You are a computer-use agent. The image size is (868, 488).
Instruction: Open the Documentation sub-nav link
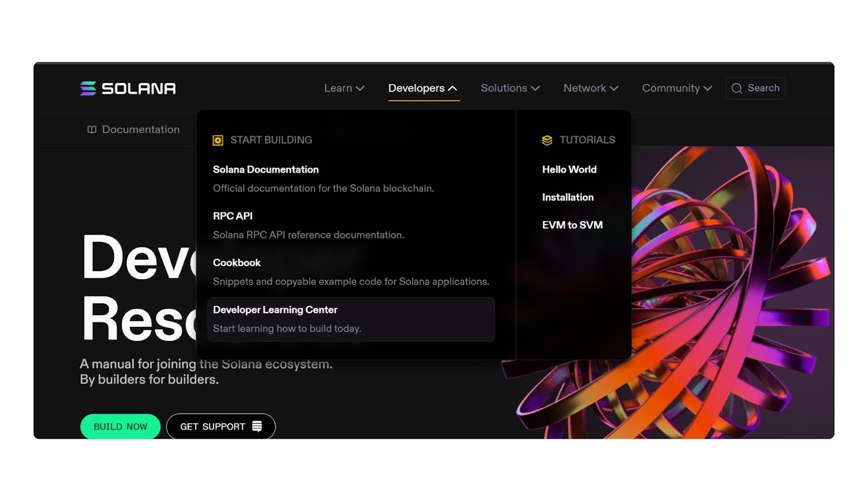[133, 130]
